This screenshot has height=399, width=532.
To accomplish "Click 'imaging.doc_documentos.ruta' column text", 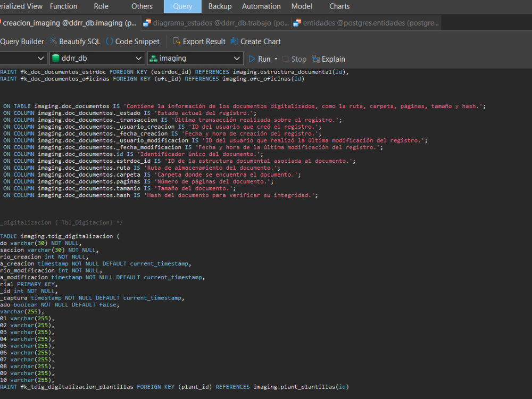I will pyautogui.click(x=84, y=168).
